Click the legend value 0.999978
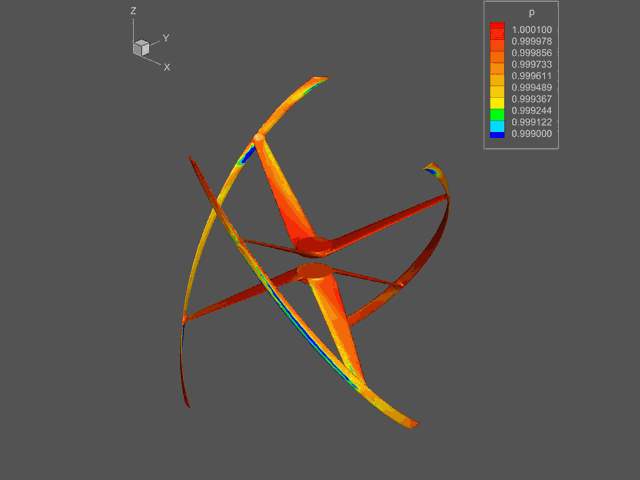 click(531, 41)
